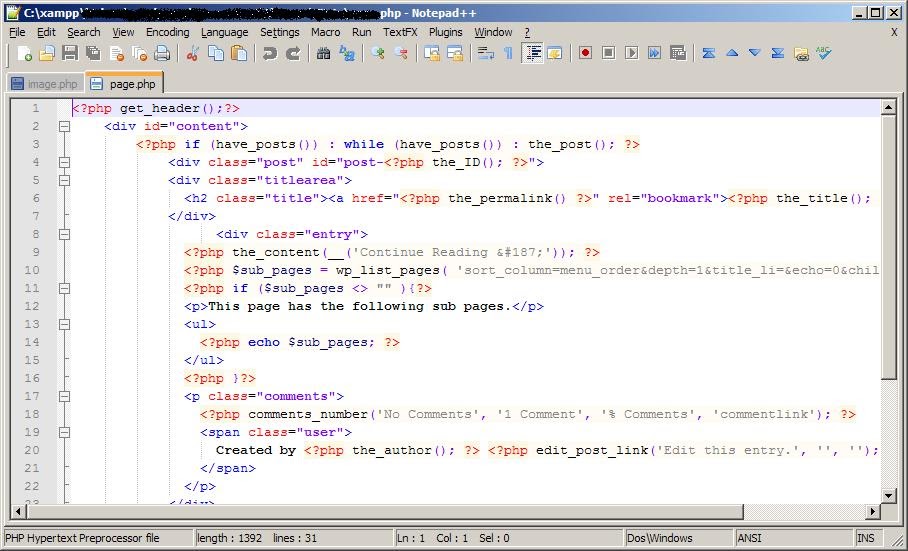The width and height of the screenshot is (908, 551).
Task: Click the blue jump-to-last arrows icon
Action: (x=778, y=53)
